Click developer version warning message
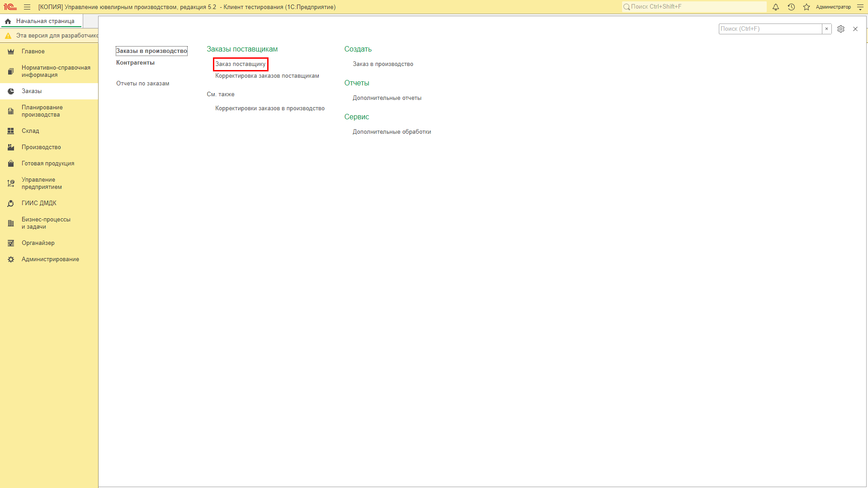Image resolution: width=868 pixels, height=488 pixels. (x=57, y=36)
